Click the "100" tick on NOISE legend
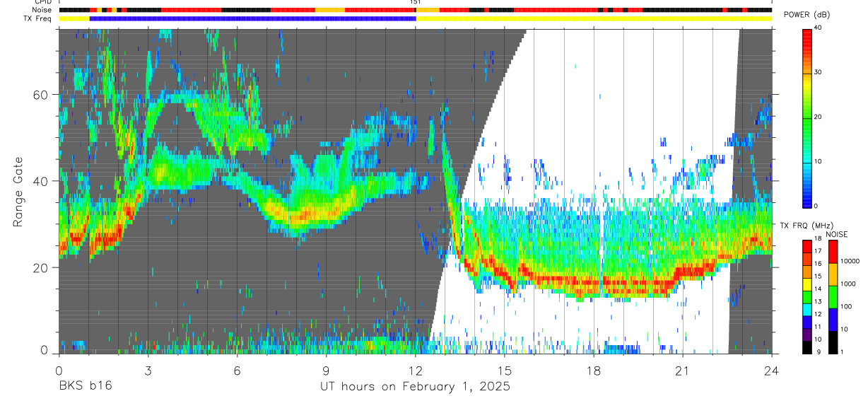This screenshot has width=868, height=401. pyautogui.click(x=845, y=306)
